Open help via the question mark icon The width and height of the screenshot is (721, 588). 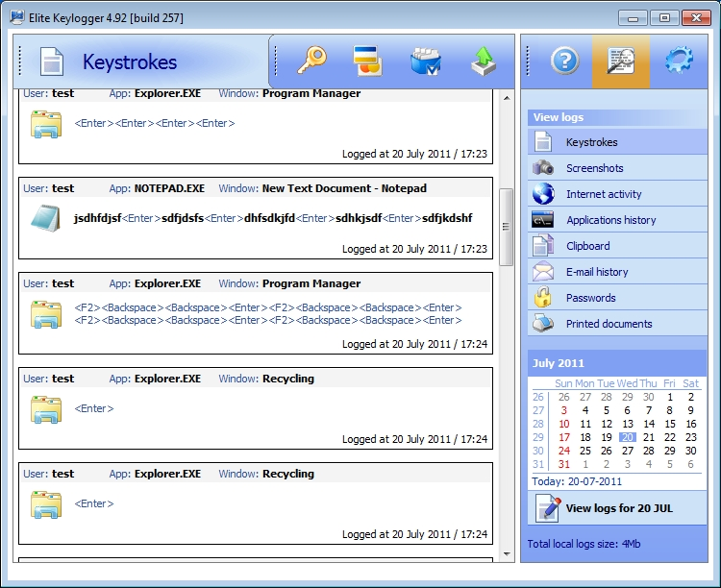click(x=564, y=61)
